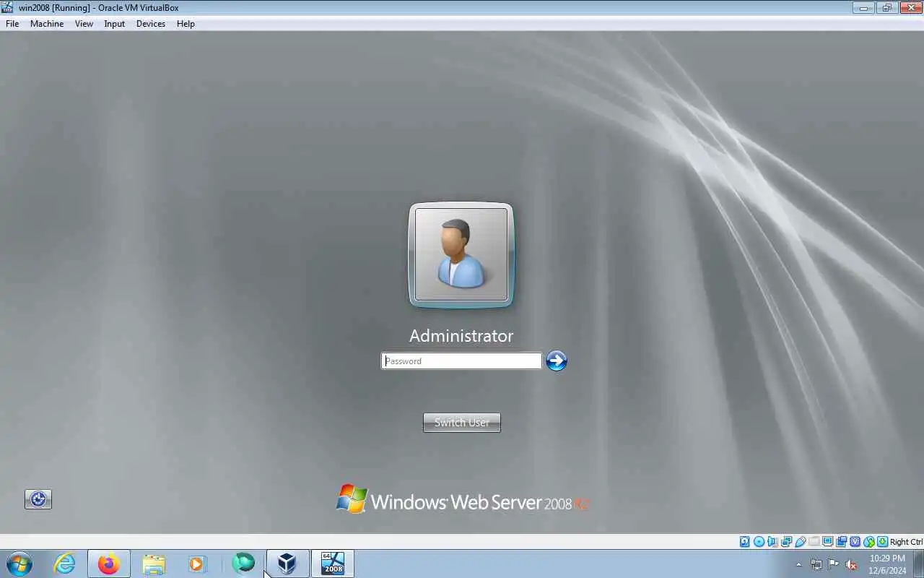Click the shared folders status icon
The height and width of the screenshot is (578, 924).
pyautogui.click(x=814, y=542)
